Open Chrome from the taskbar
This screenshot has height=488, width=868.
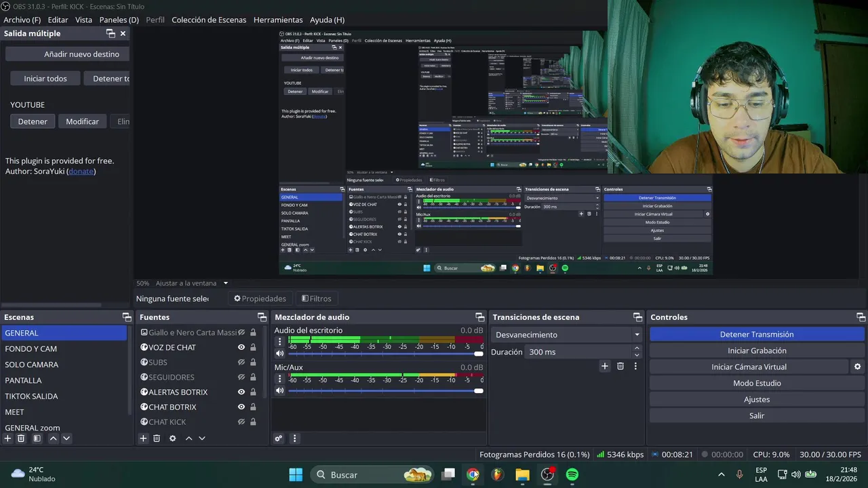pos(473,474)
